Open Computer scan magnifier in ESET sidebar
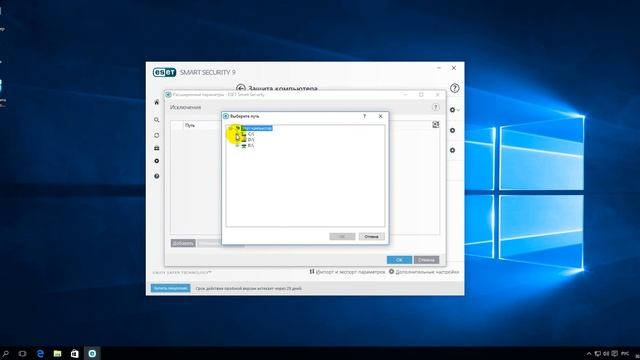The height and width of the screenshot is (360, 640). [157, 120]
